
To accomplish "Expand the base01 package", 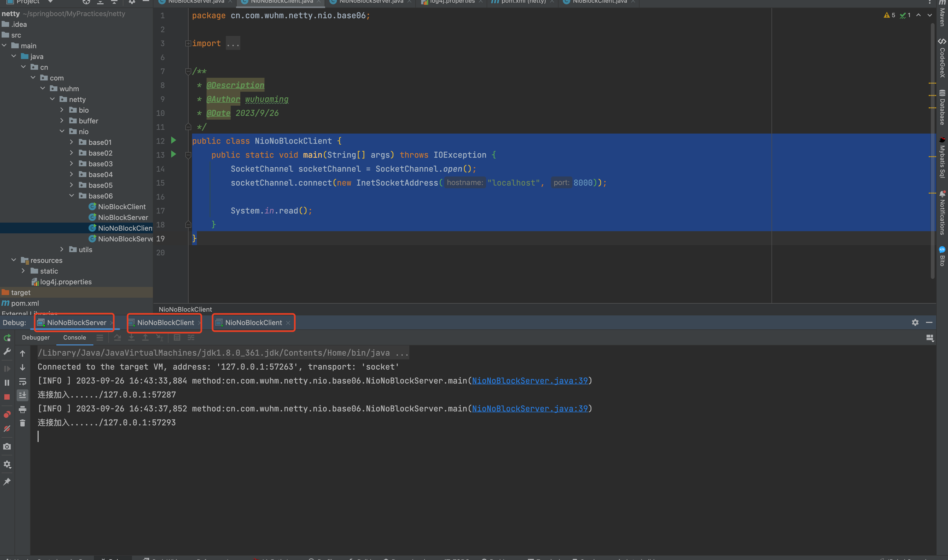I will pos(71,142).
